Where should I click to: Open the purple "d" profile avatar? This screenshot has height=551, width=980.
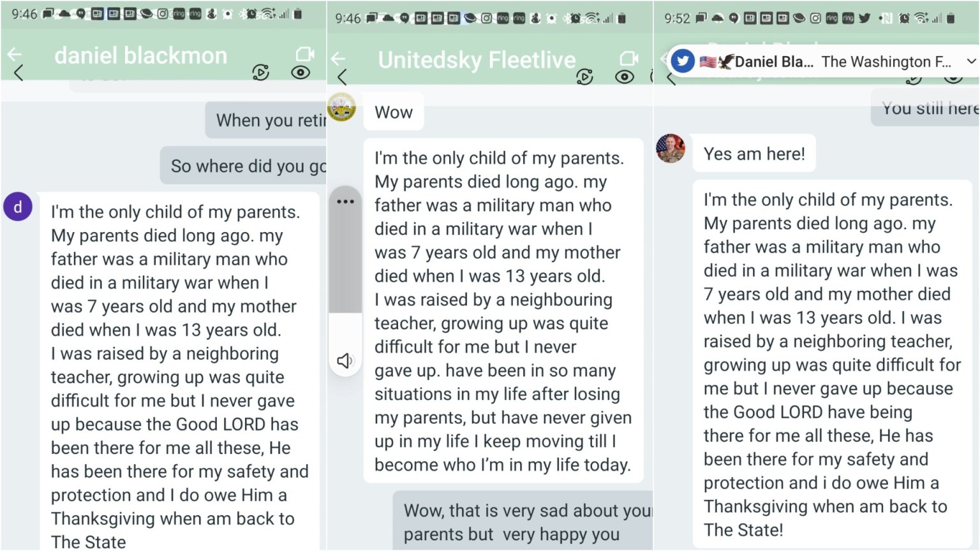[x=18, y=207]
